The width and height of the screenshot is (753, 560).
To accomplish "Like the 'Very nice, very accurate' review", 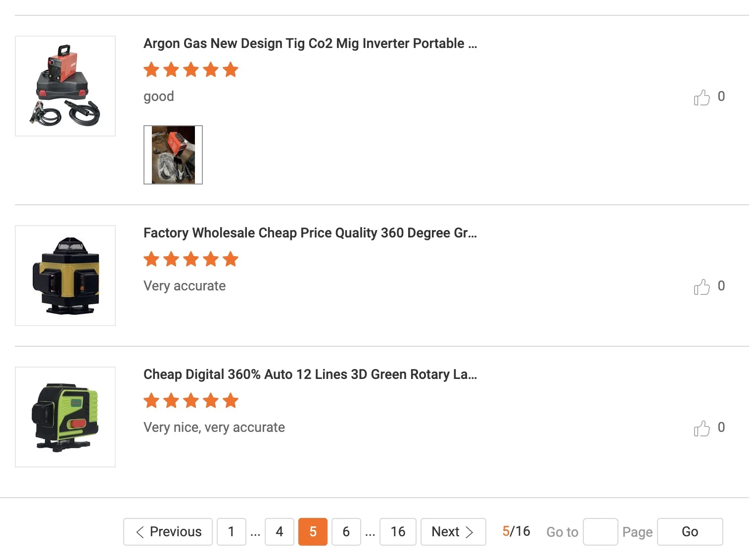I will click(x=702, y=428).
